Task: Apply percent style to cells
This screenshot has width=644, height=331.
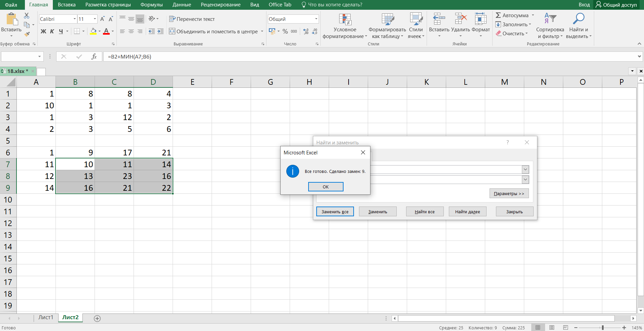Action: coord(285,31)
